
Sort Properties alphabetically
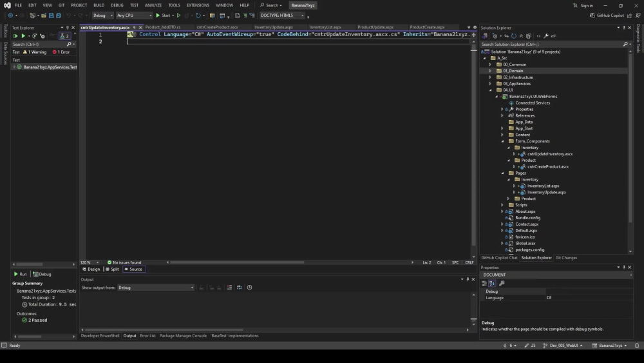point(492,283)
